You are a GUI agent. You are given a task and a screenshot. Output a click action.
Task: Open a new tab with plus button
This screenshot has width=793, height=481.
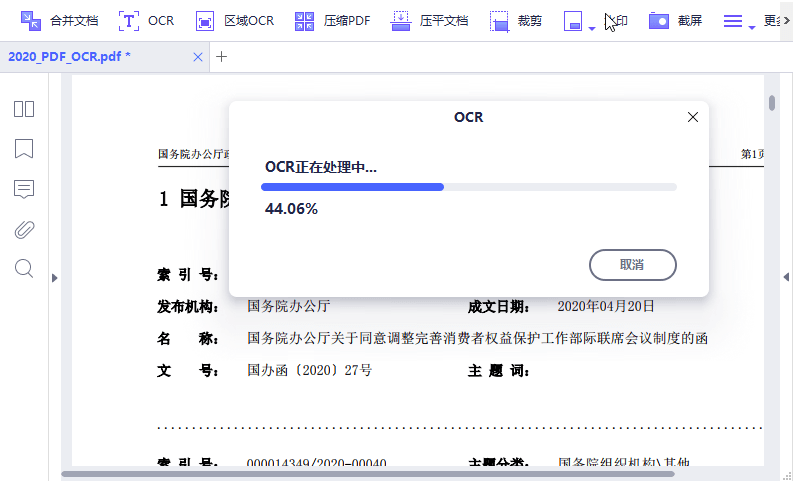[x=222, y=57]
